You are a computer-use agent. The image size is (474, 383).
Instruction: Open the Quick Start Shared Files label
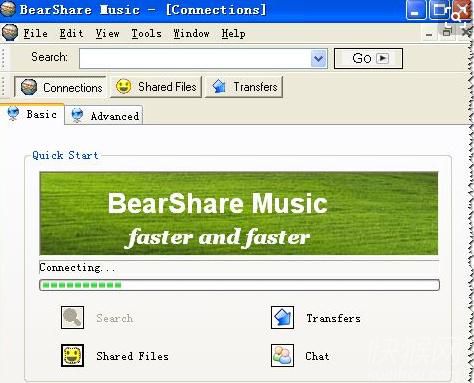point(132,356)
